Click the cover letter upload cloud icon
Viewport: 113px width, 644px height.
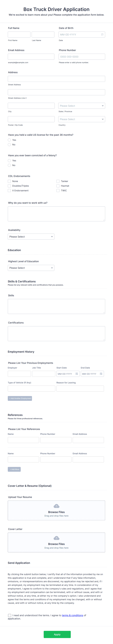coord(56,538)
